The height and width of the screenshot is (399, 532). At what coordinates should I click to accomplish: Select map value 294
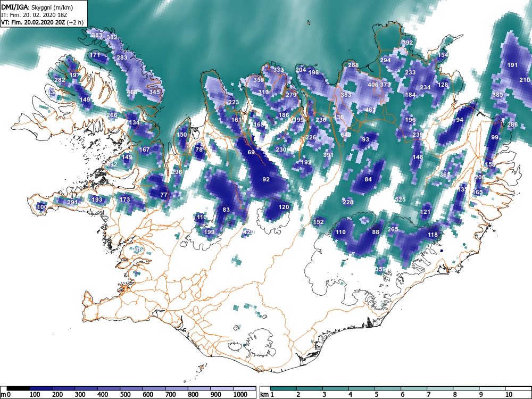[385, 60]
